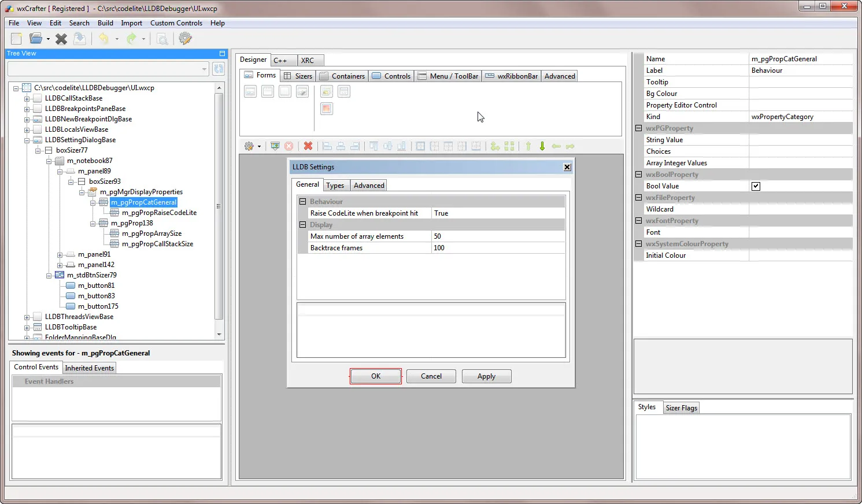Redo the last change
The height and width of the screenshot is (504, 862).
(x=132, y=39)
